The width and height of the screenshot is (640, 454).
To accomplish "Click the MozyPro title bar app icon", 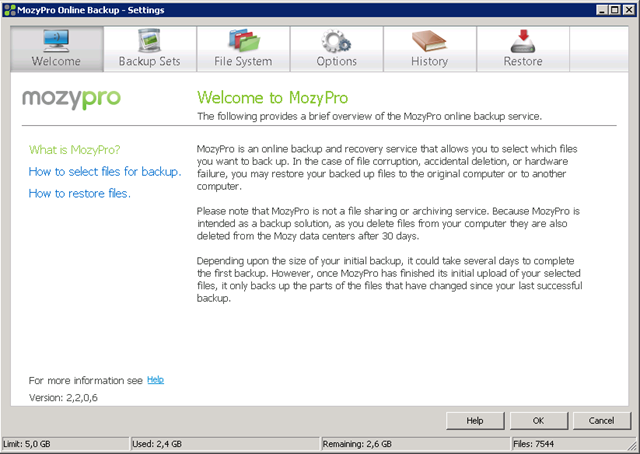I will point(9,10).
